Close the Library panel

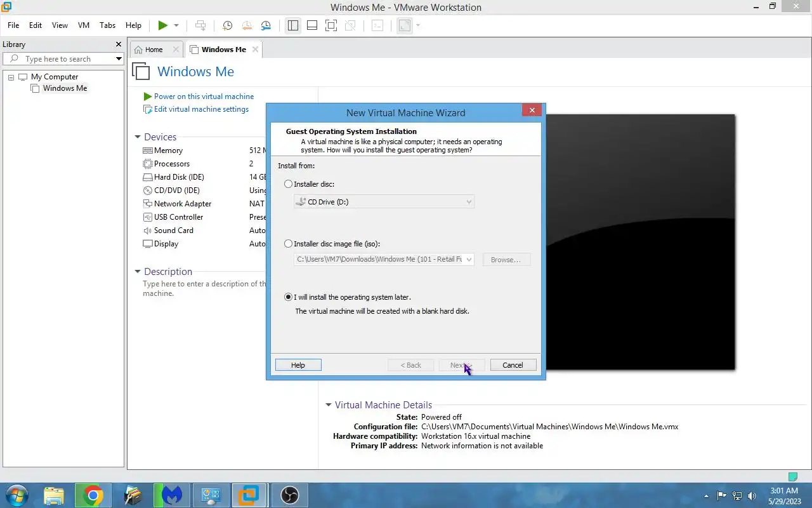tap(118, 44)
